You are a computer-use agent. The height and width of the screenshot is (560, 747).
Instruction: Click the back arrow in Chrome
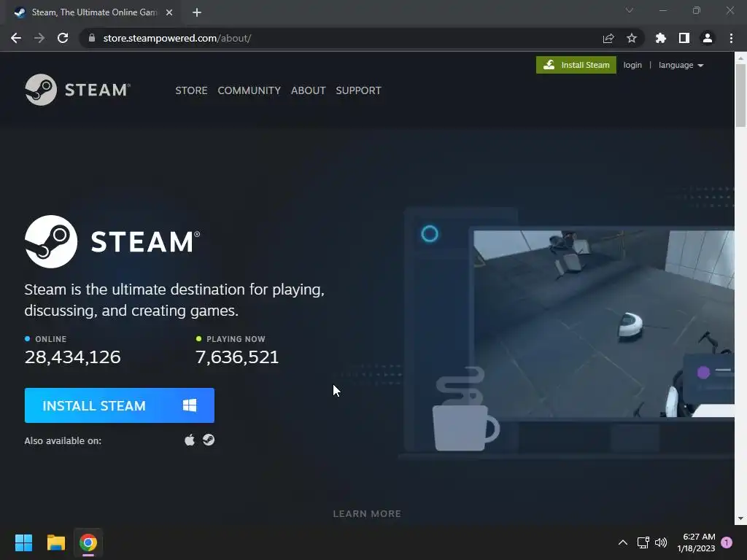click(x=16, y=38)
